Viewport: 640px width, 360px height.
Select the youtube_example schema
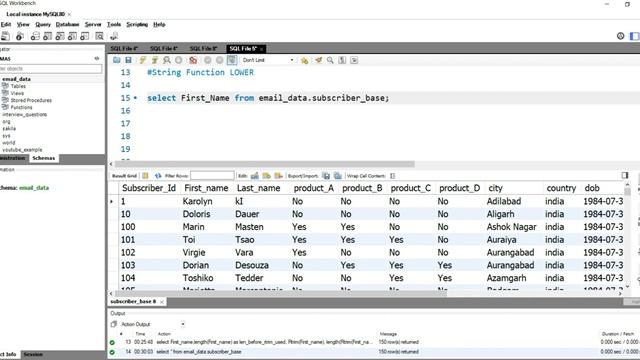22,150
